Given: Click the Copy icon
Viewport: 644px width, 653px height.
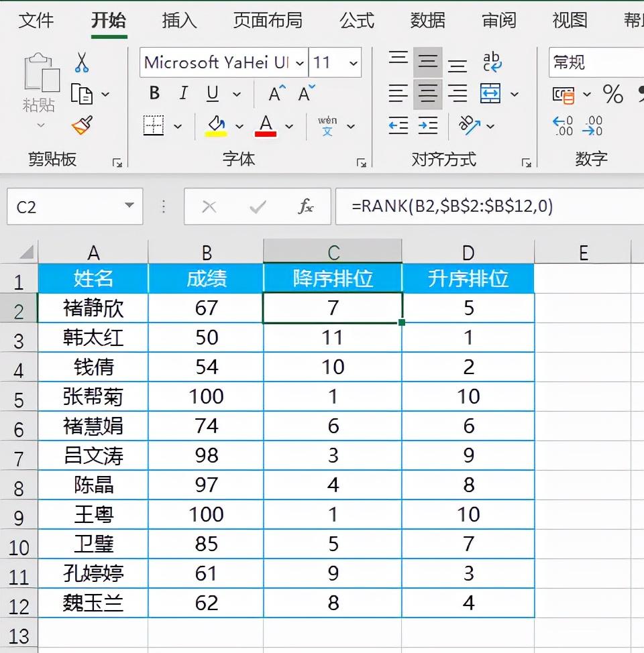Looking at the screenshot, I should [x=82, y=94].
